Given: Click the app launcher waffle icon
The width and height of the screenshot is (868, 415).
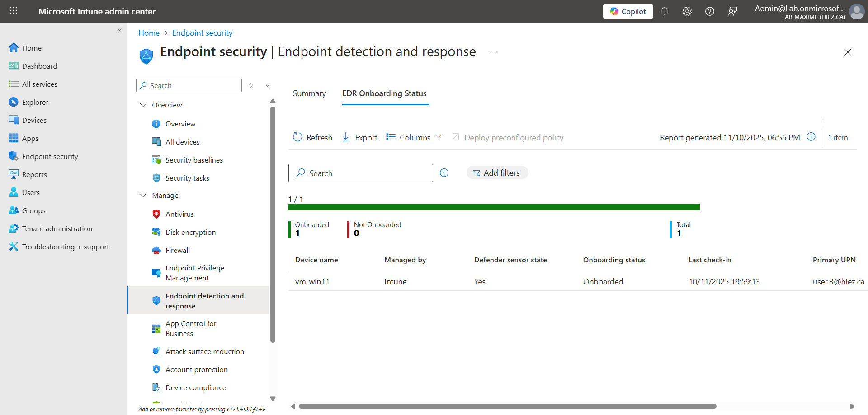Looking at the screenshot, I should [x=14, y=11].
